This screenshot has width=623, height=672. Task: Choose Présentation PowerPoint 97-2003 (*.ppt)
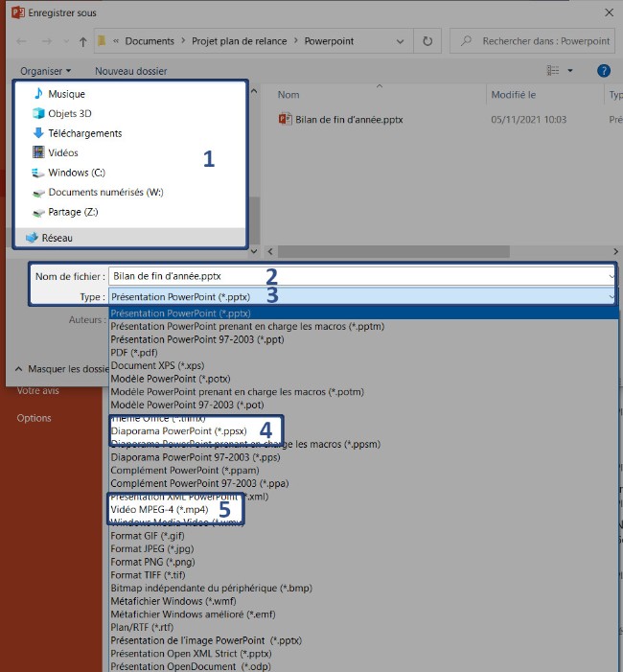coord(197,339)
